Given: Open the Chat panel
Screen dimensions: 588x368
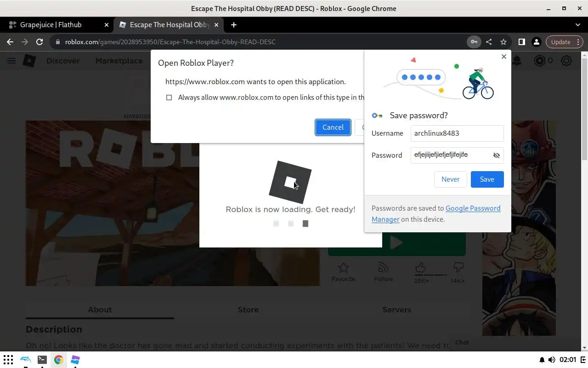Looking at the screenshot, I should (x=462, y=342).
